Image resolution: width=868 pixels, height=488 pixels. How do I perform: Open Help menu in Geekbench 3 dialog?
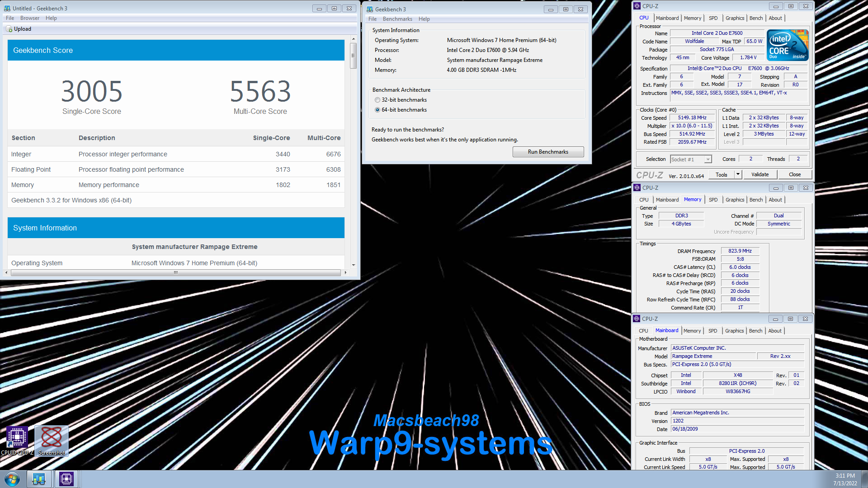[424, 19]
